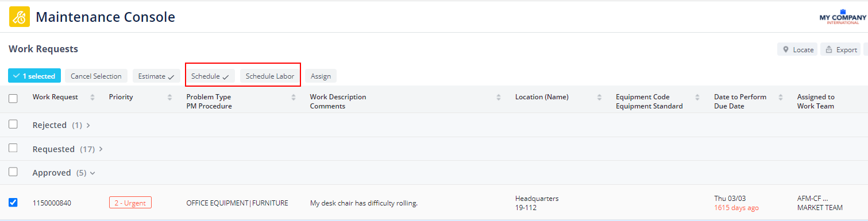Screen dimensions: 868x221
Task: Open the Estimate dropdown button
Action: coord(156,76)
